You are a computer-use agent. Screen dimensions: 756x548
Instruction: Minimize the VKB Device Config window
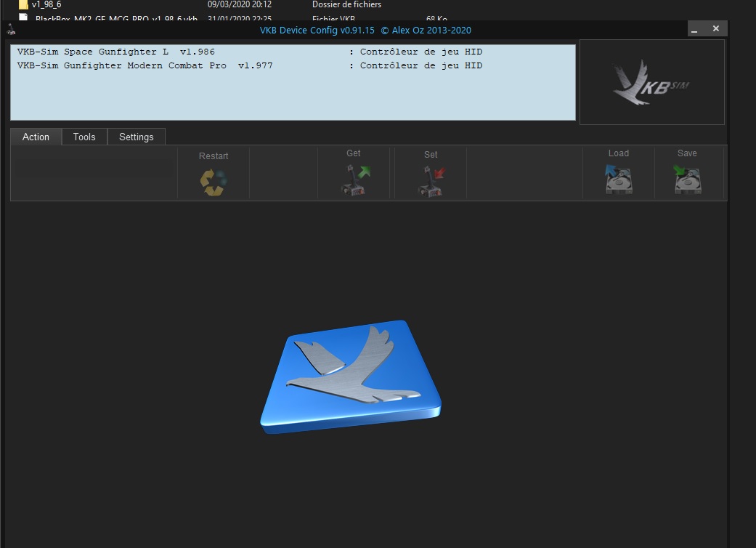tap(694, 29)
